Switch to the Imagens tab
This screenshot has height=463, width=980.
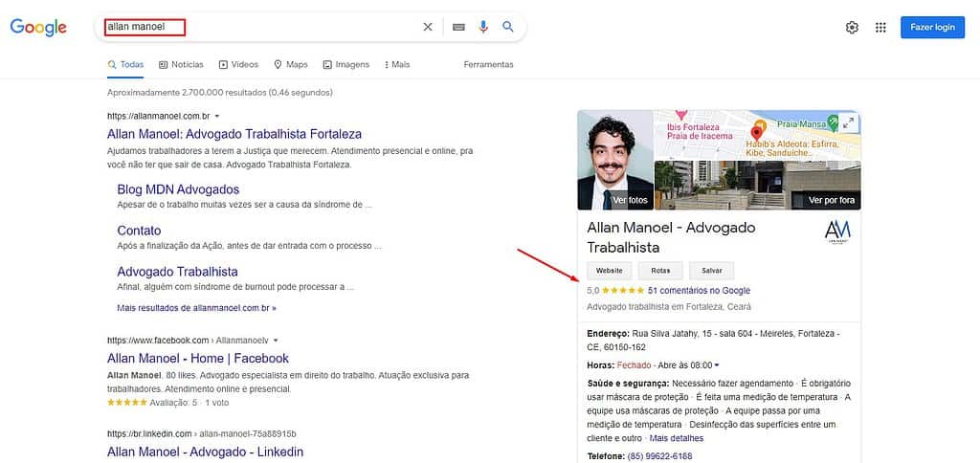[x=345, y=64]
